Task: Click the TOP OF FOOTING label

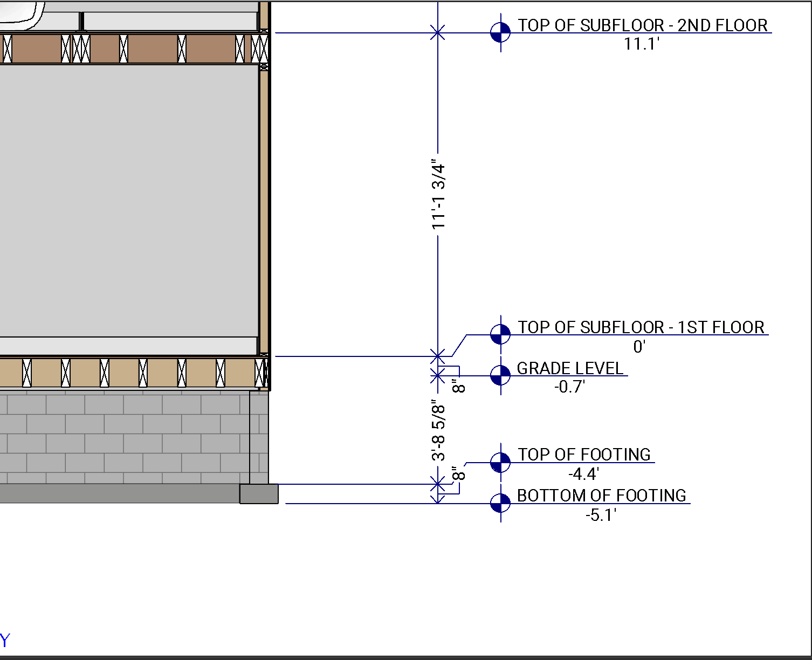Action: tap(584, 454)
